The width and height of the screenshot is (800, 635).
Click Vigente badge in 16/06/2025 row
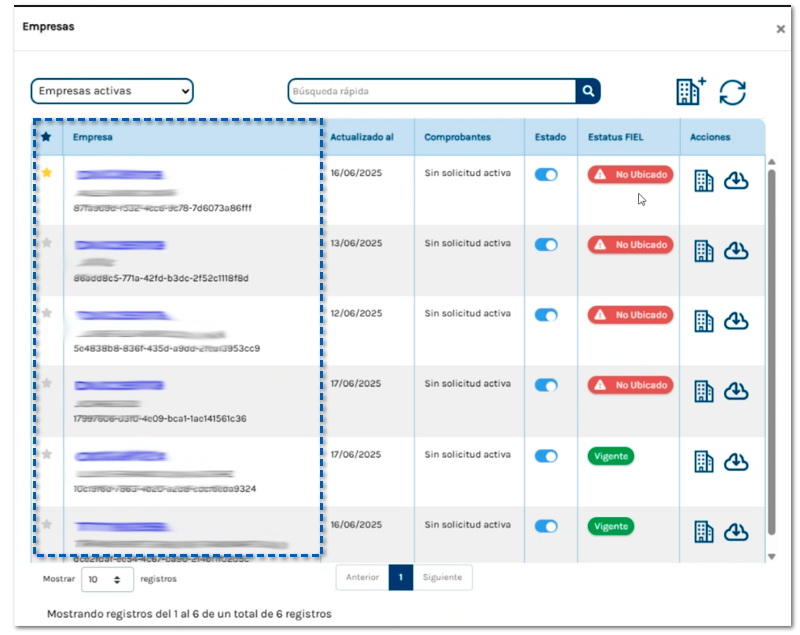point(611,526)
